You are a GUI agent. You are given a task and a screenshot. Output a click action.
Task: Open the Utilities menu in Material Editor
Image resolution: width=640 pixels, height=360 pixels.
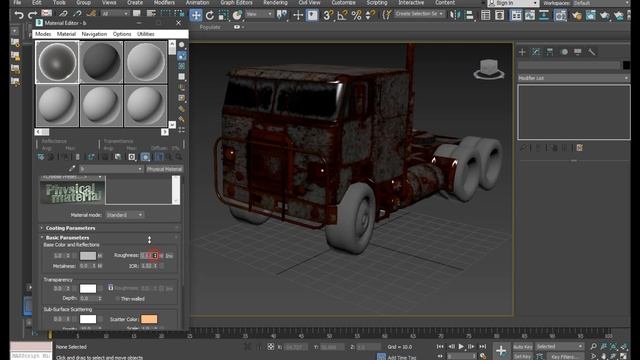click(x=146, y=34)
